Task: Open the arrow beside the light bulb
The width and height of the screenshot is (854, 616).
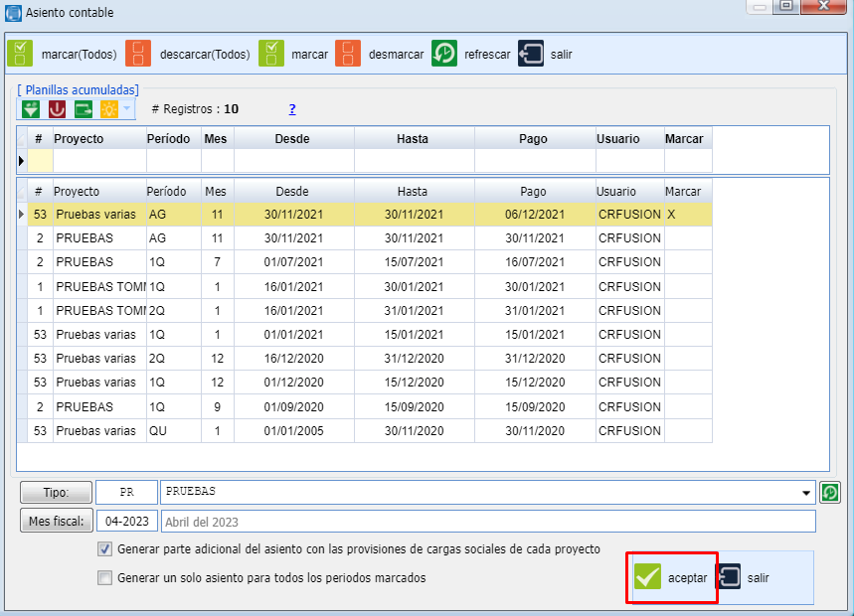Action: click(126, 109)
